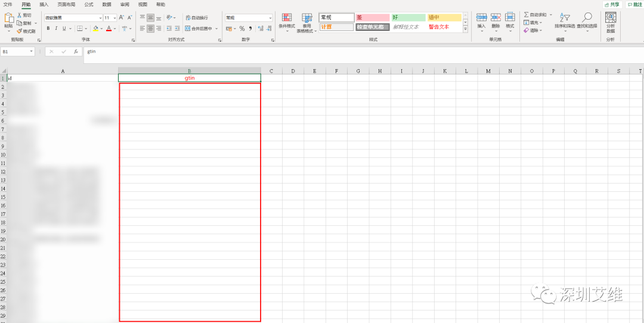Screen dimensions: 644x323
Task: Click the Delete cells (删除) icon
Action: pos(496,17)
